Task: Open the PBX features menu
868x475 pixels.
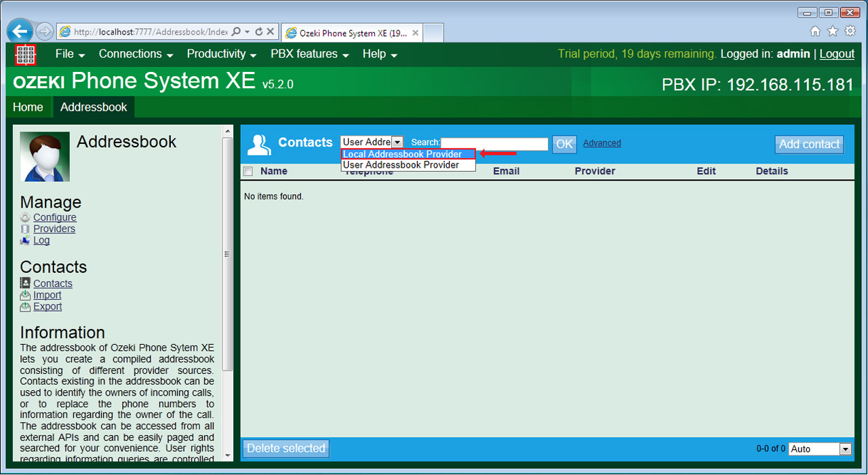Action: pos(310,54)
